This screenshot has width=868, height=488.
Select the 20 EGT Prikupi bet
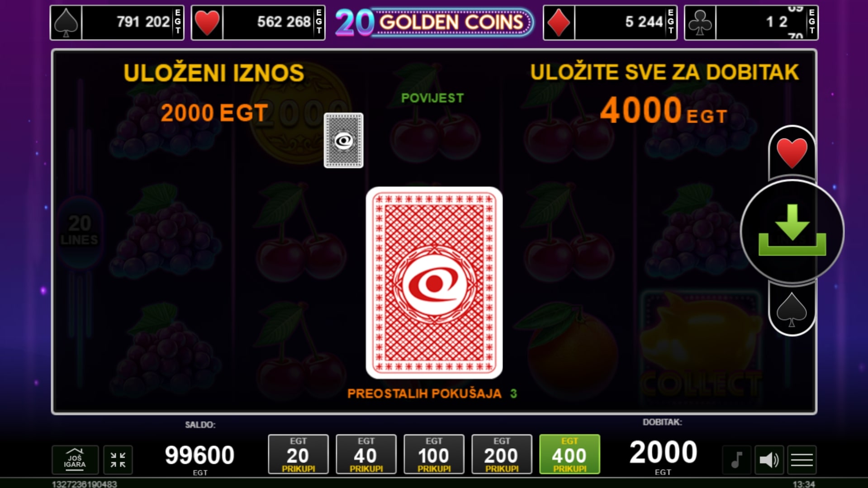coord(298,454)
